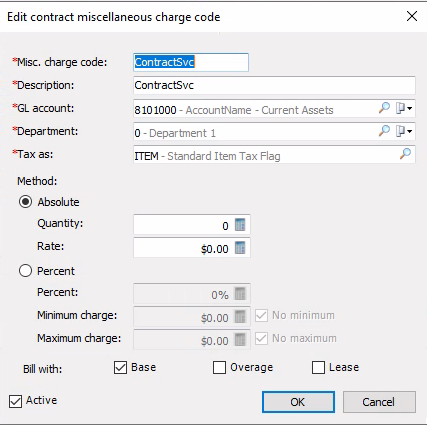Click Department quick-link document icon
Viewport: 427px width, 426px height.
pyautogui.click(x=400, y=131)
